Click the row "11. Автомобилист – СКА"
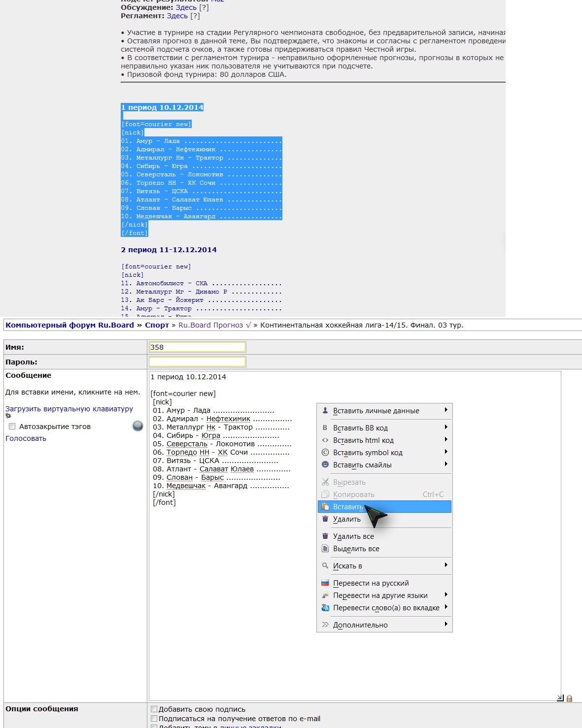The width and height of the screenshot is (582, 728). (202, 283)
